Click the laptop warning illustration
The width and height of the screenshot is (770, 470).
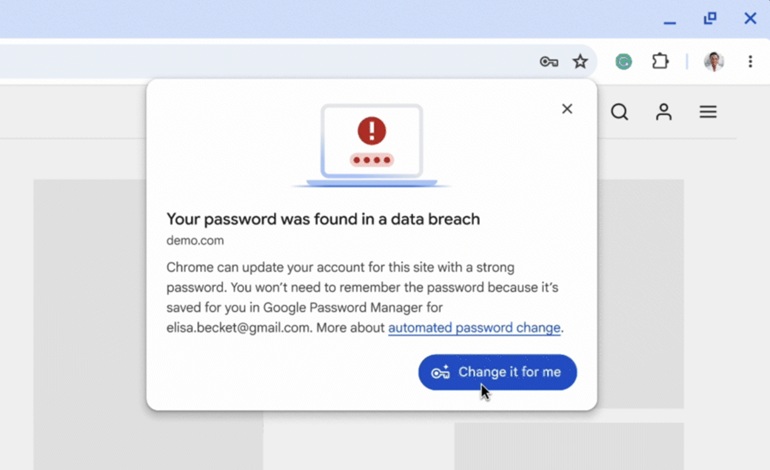tap(371, 146)
